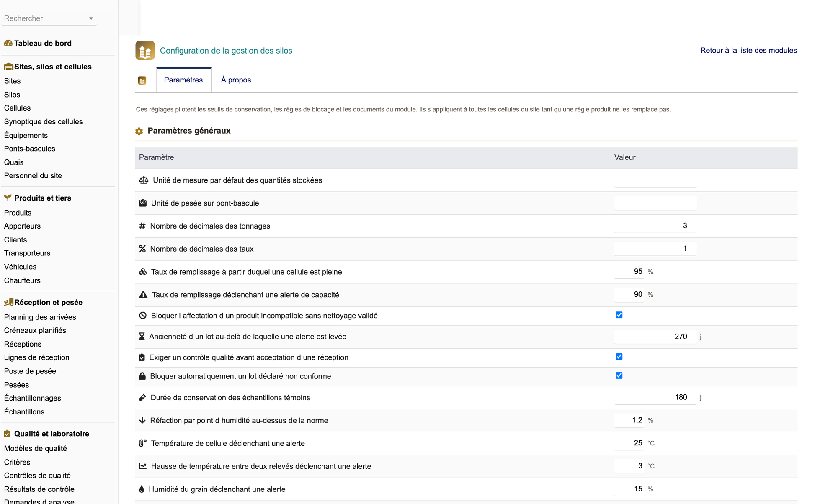Click the Tableau de bord dashboard icon
The height and width of the screenshot is (504, 815).
tap(8, 43)
